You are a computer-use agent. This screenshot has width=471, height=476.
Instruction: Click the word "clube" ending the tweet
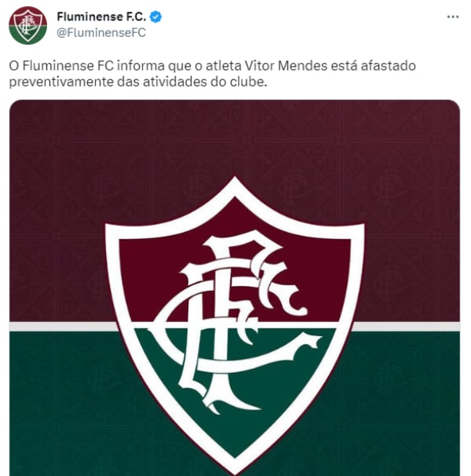[246, 82]
